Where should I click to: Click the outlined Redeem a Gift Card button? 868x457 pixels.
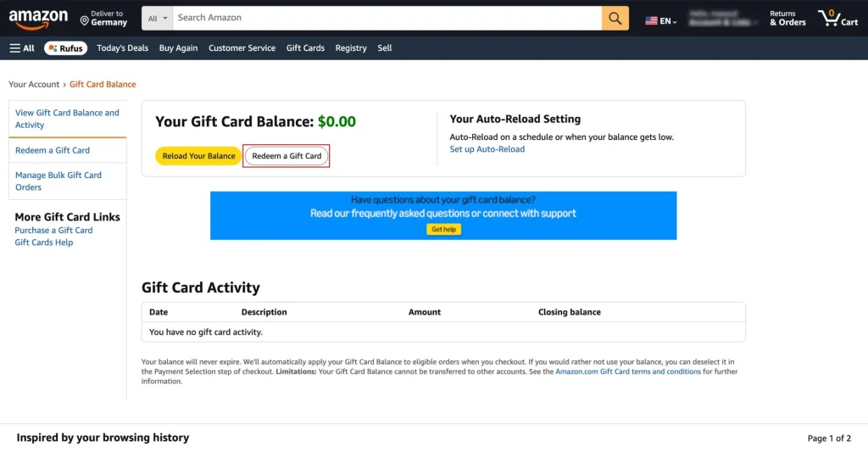(287, 156)
